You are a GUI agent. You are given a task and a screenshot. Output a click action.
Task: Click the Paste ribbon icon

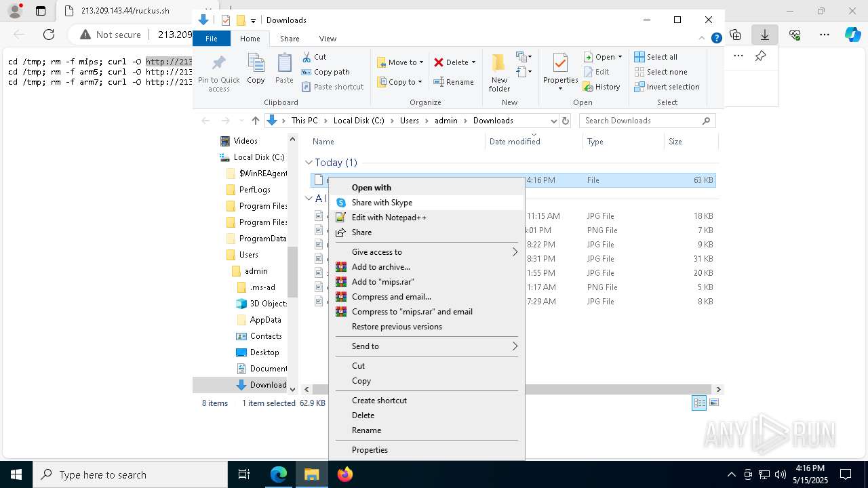pos(284,68)
